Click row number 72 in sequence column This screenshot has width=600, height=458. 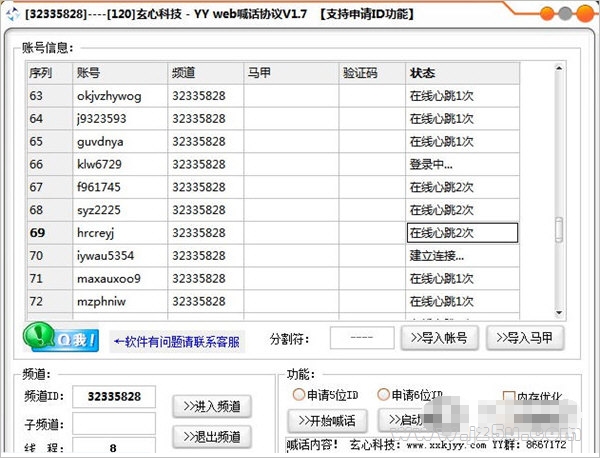point(50,301)
